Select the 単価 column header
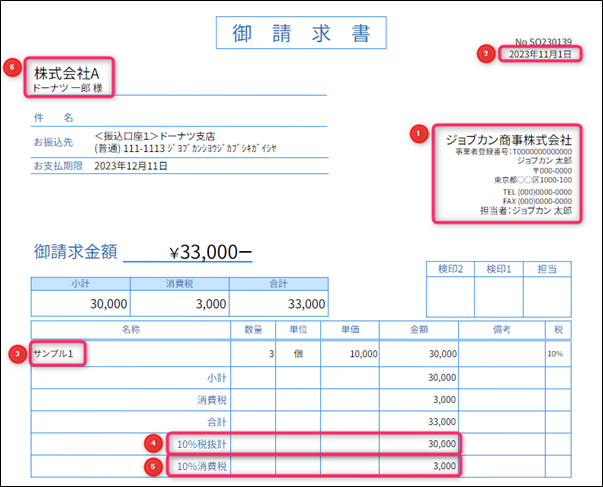The width and height of the screenshot is (603, 487). tap(349, 328)
